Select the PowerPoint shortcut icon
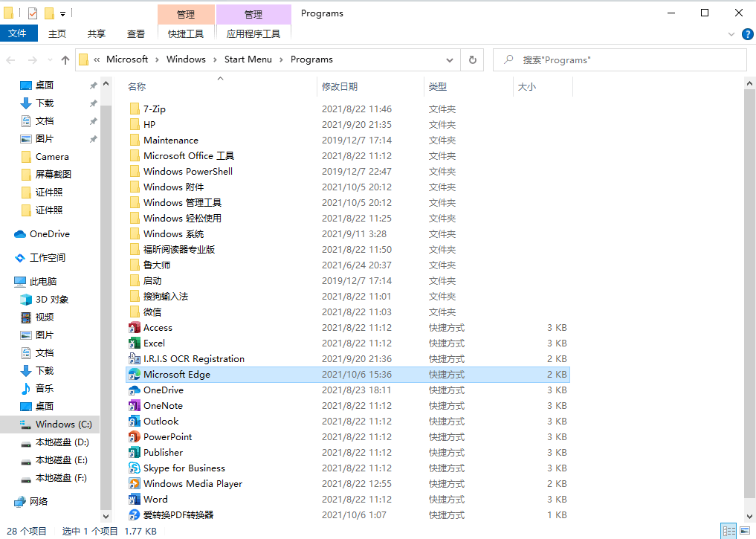Viewport: 756px width, 539px height. [135, 437]
